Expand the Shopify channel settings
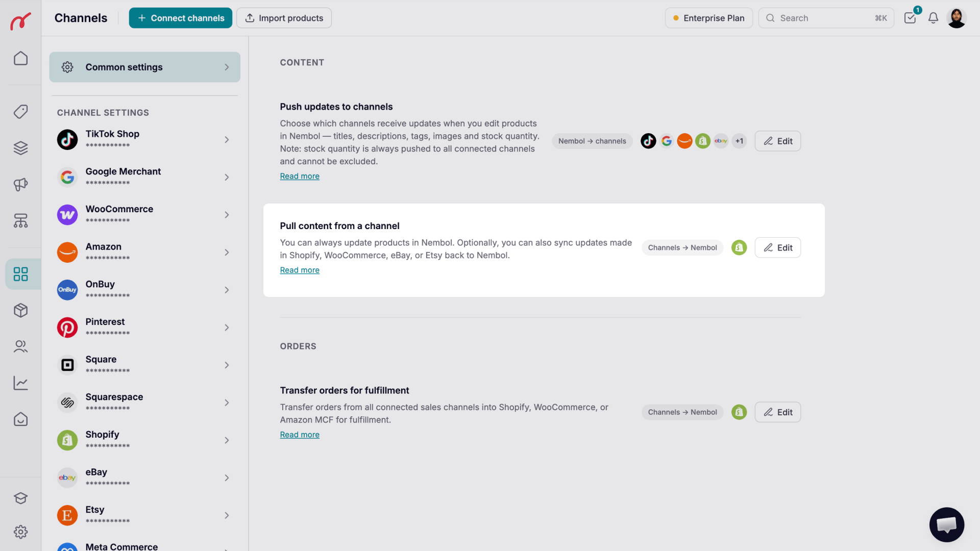The image size is (980, 551). click(x=144, y=440)
